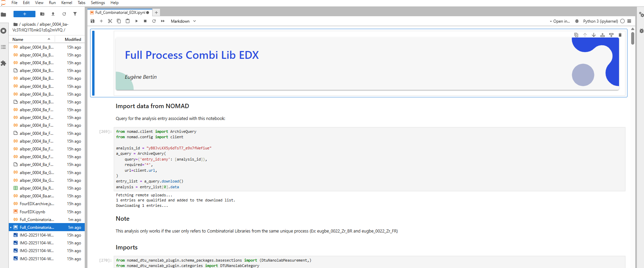Upload files using the upload arrow icon
Image resolution: width=644 pixels, height=268 pixels.
coord(53,14)
